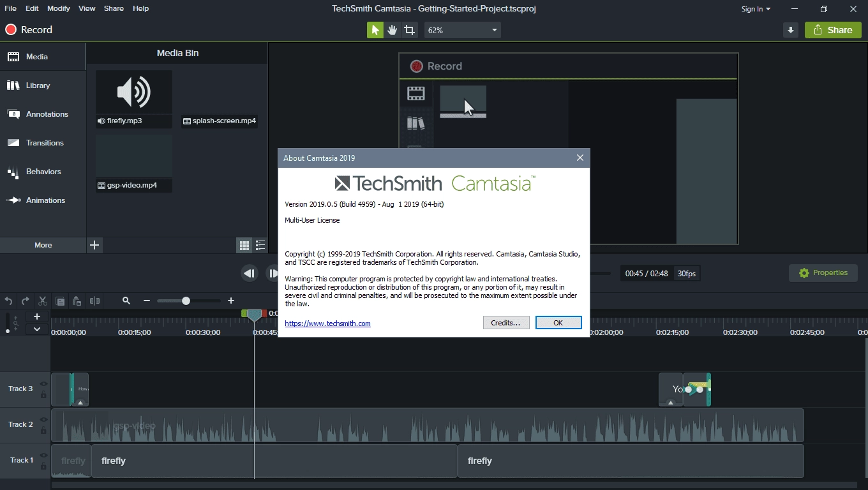Click the previous frame playback button
Viewport: 868px width, 490px height.
point(249,273)
